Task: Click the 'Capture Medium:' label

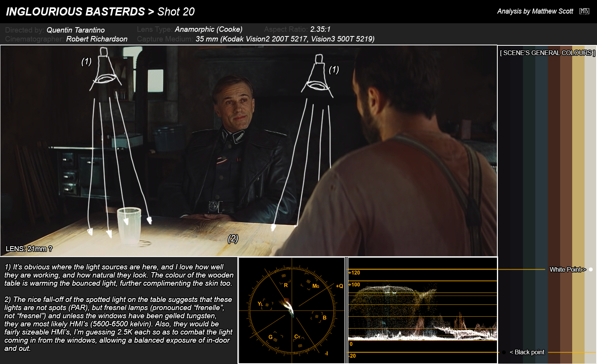Action: coord(165,39)
